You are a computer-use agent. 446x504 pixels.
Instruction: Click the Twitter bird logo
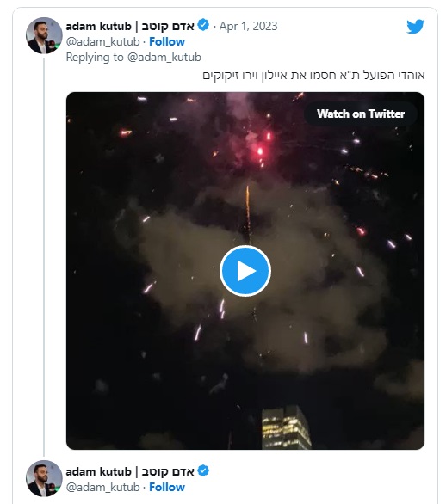(x=415, y=26)
